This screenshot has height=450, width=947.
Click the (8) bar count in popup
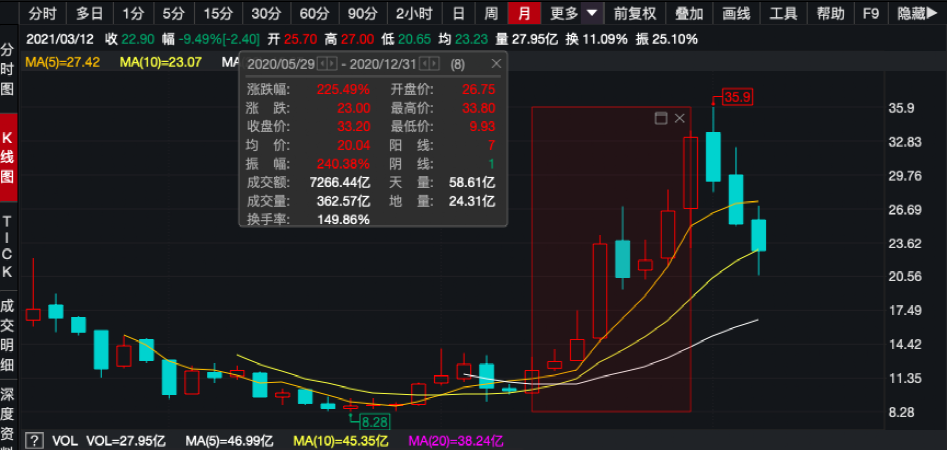[458, 63]
